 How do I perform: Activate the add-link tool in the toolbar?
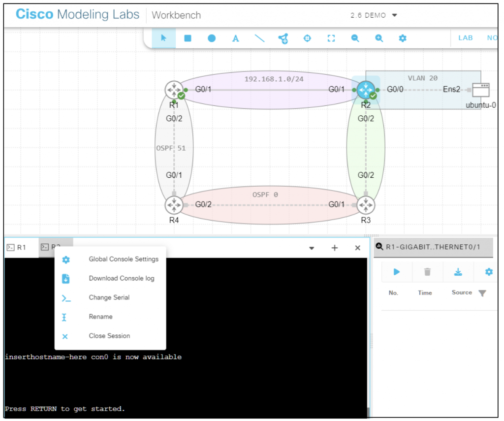283,38
